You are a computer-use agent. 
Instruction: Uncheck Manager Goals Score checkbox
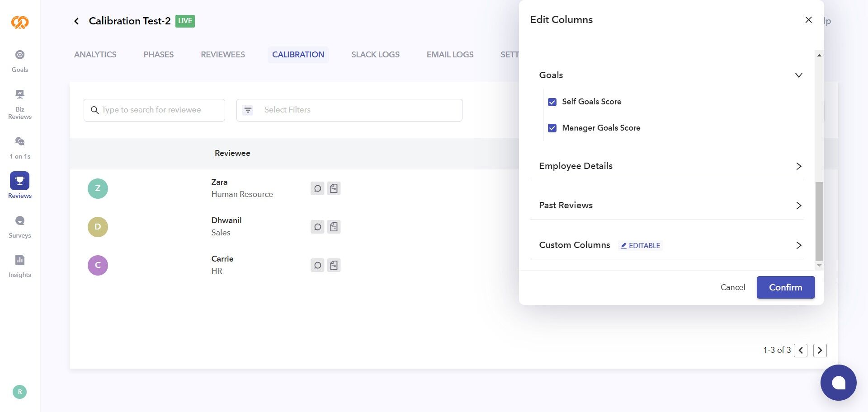(x=552, y=128)
